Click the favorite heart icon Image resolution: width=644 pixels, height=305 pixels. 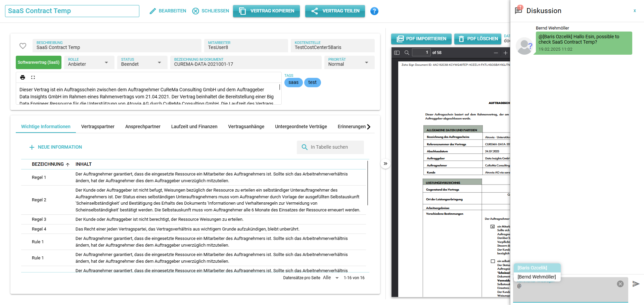point(23,46)
